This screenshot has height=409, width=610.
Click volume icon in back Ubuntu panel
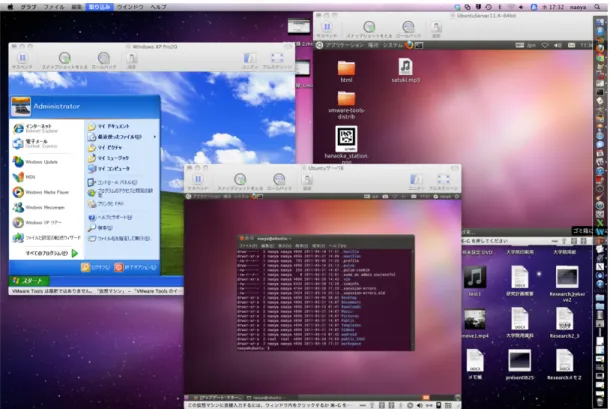click(558, 45)
